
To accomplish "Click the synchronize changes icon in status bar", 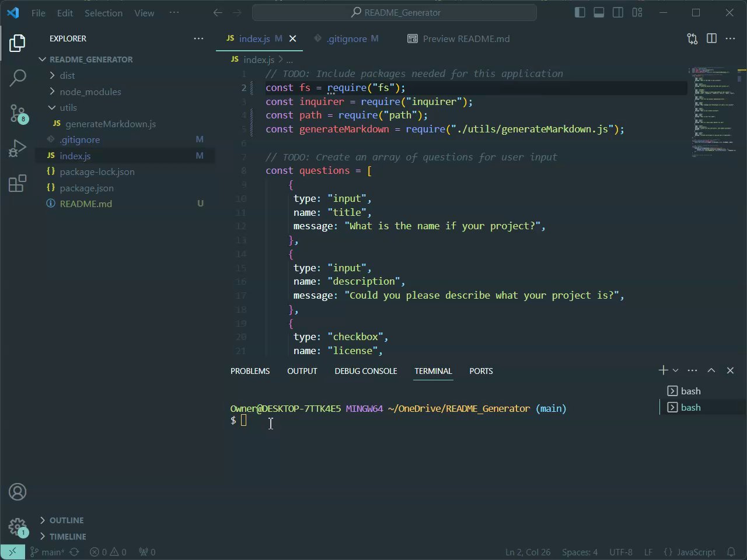I will [74, 552].
